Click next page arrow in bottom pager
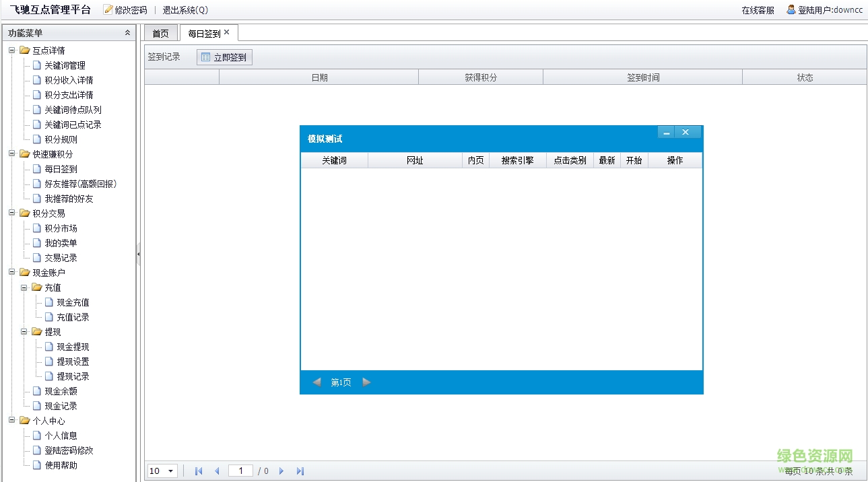Screen dimensions: 868x482 [281, 471]
